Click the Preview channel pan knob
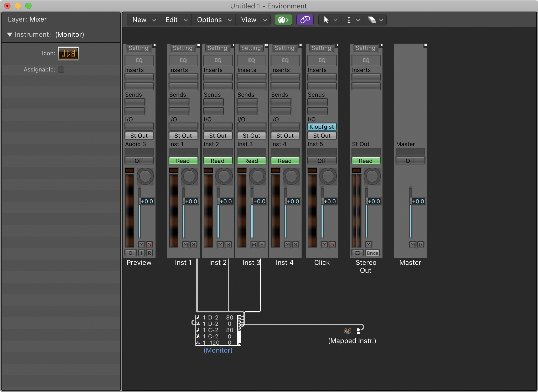This screenshot has height=392, width=538. coord(145,176)
